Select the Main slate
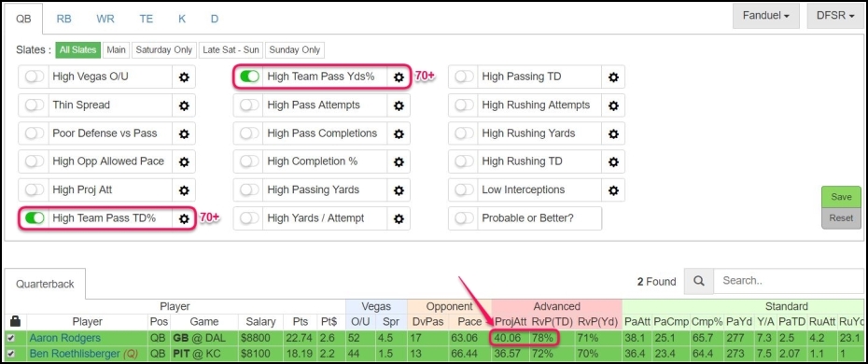Screen dimensions: 868x364 coord(116,49)
